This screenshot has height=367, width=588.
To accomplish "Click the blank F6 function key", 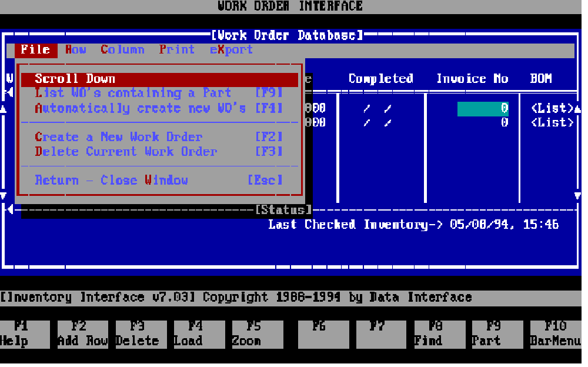I will click(323, 335).
